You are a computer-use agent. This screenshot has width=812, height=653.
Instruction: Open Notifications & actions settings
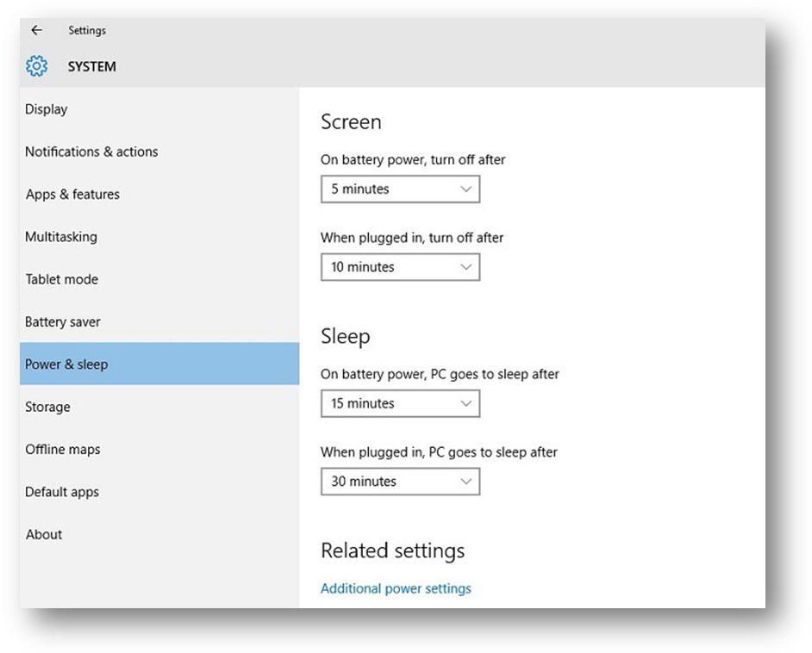point(91,152)
